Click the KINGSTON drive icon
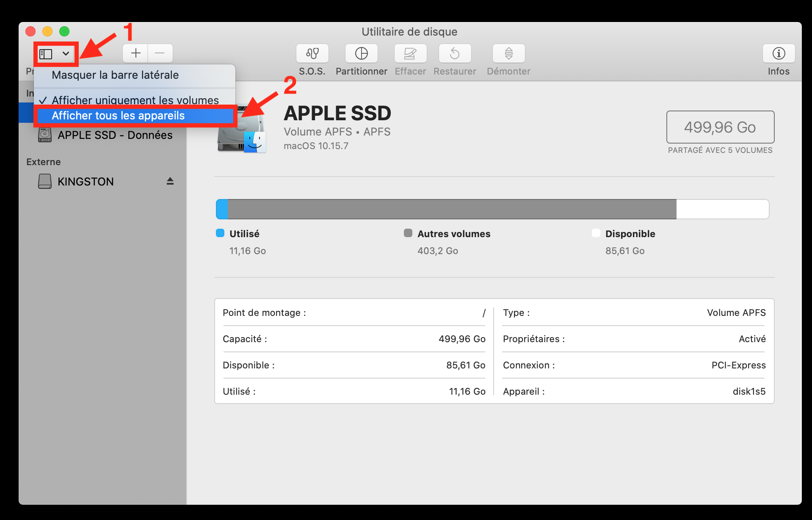Screen dimensions: 812x520 pos(45,181)
